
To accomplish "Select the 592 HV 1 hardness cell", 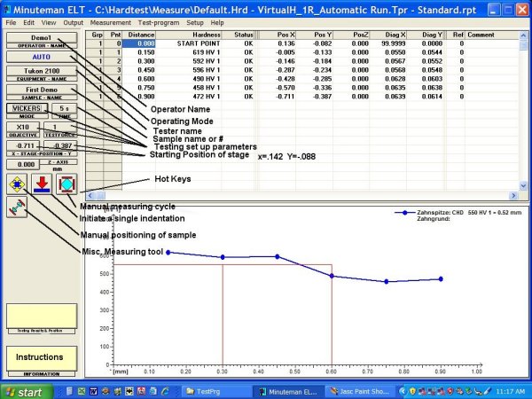I will [189, 61].
